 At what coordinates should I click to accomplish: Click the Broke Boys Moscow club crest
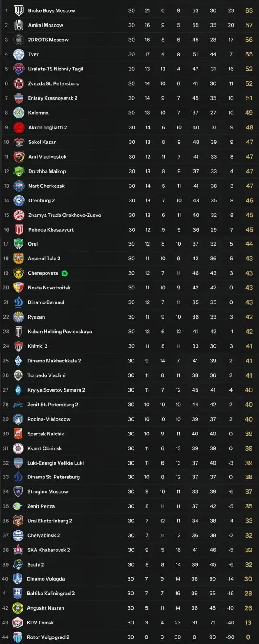point(18,10)
